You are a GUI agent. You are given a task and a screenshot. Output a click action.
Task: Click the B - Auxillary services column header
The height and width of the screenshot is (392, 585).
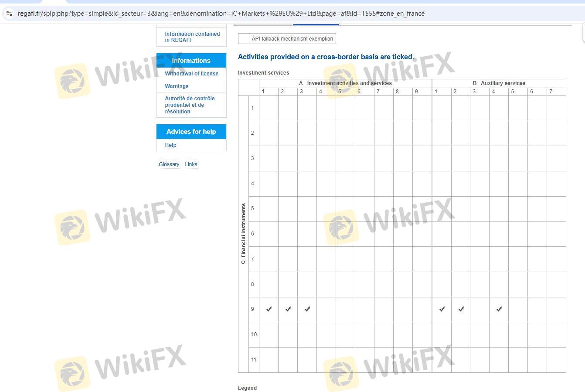(x=499, y=83)
